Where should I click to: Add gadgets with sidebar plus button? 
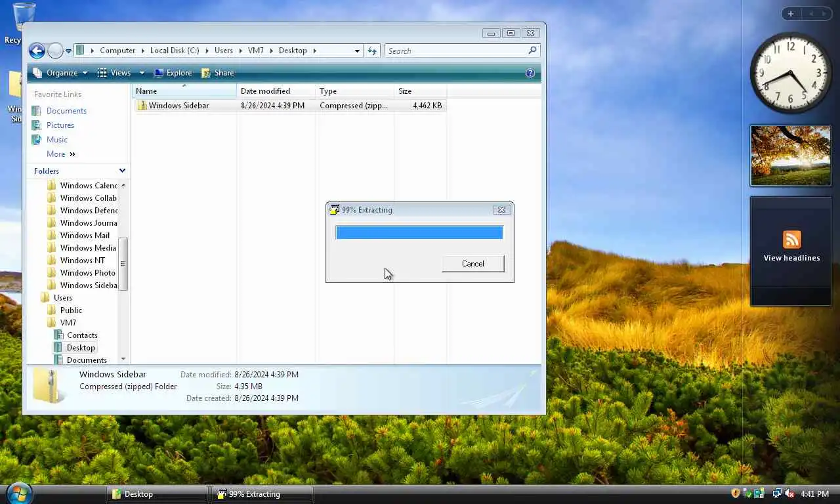click(791, 14)
